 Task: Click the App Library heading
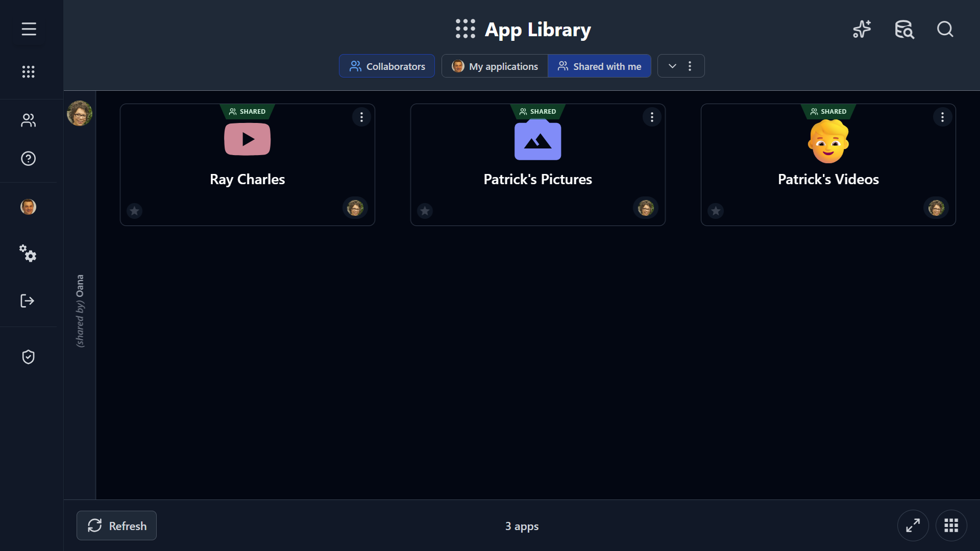click(x=538, y=30)
